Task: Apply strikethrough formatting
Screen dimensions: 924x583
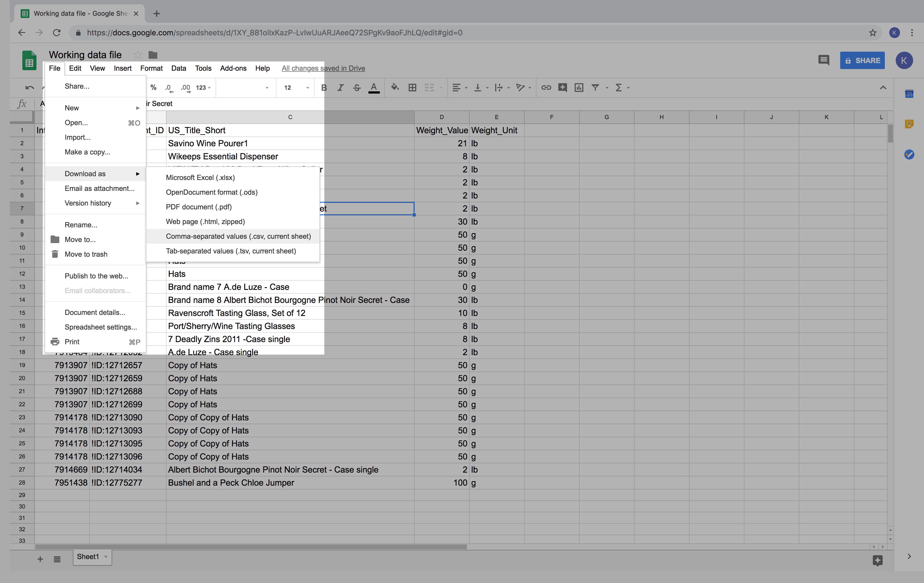Action: point(357,88)
